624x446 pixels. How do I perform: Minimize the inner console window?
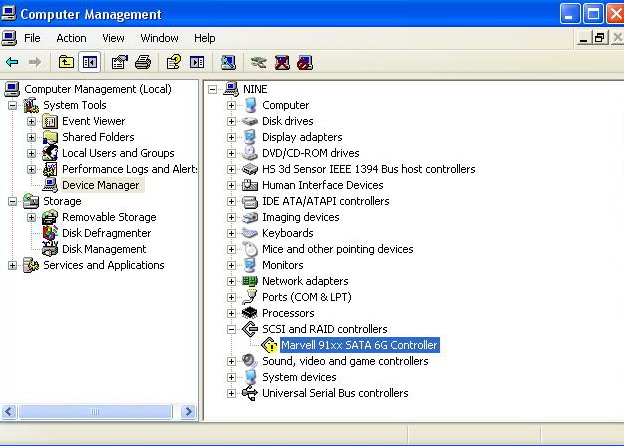pyautogui.click(x=583, y=38)
